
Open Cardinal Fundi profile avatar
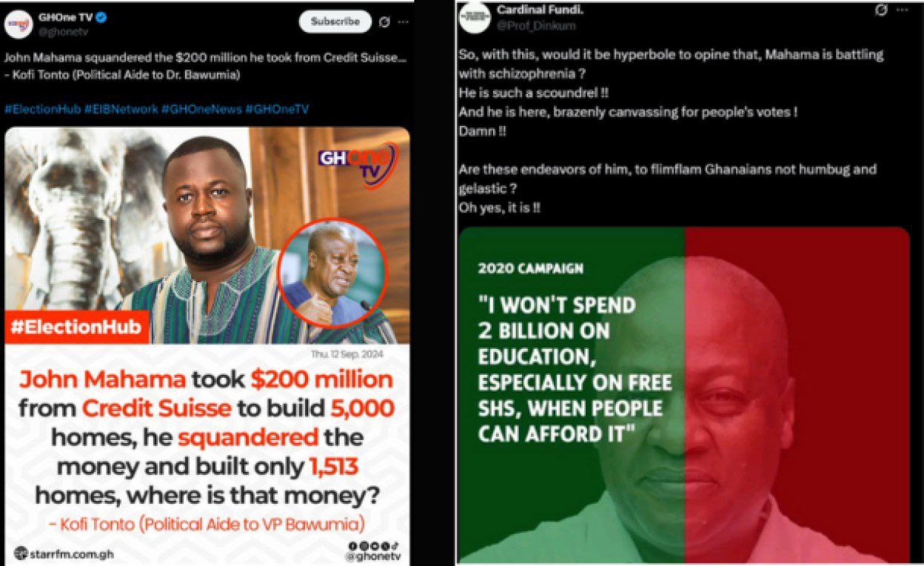474,18
